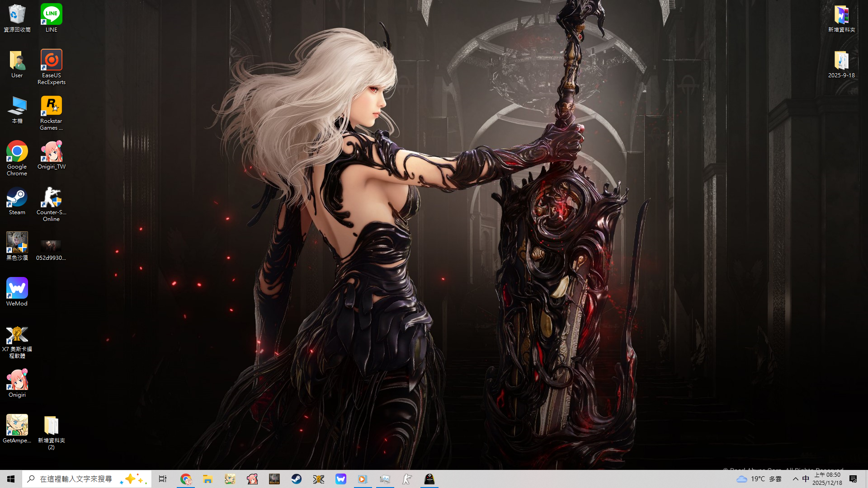Open File Explorer from the taskbar
The width and height of the screenshot is (868, 488).
(x=208, y=479)
